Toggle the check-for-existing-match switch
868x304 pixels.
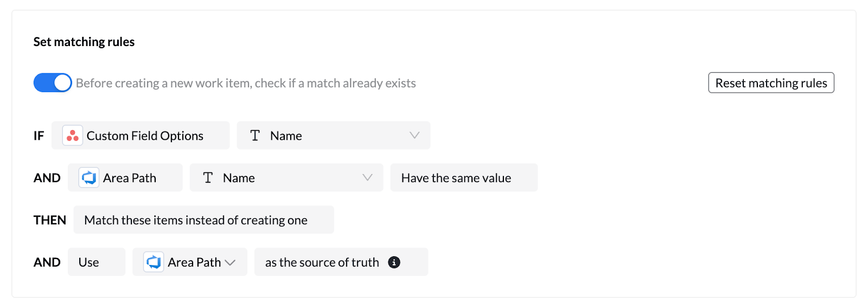point(53,83)
